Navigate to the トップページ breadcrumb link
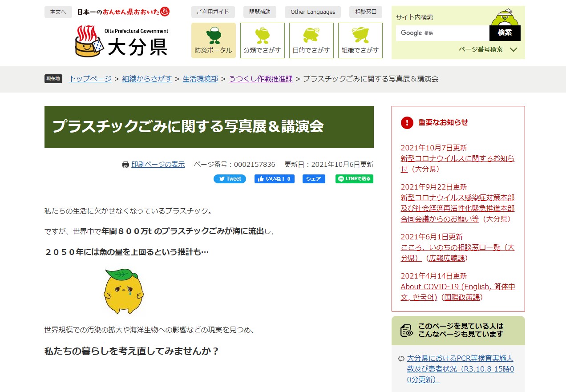Image resolution: width=566 pixels, height=392 pixels. [90, 79]
